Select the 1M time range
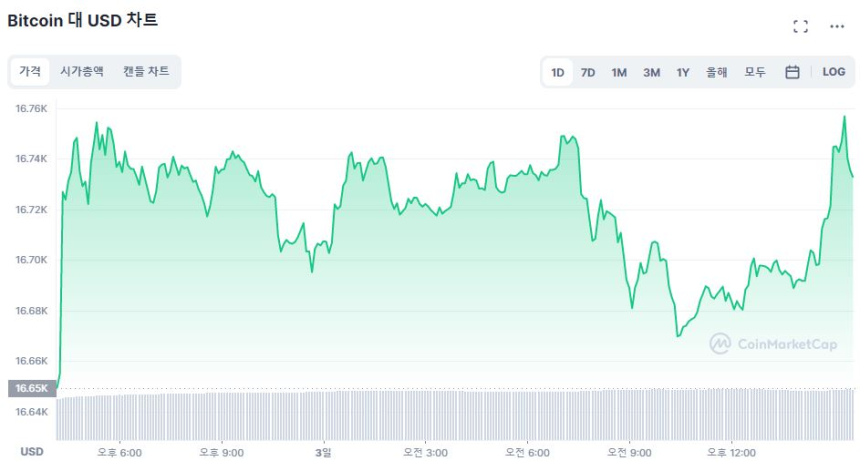The width and height of the screenshot is (860, 461). pos(619,72)
